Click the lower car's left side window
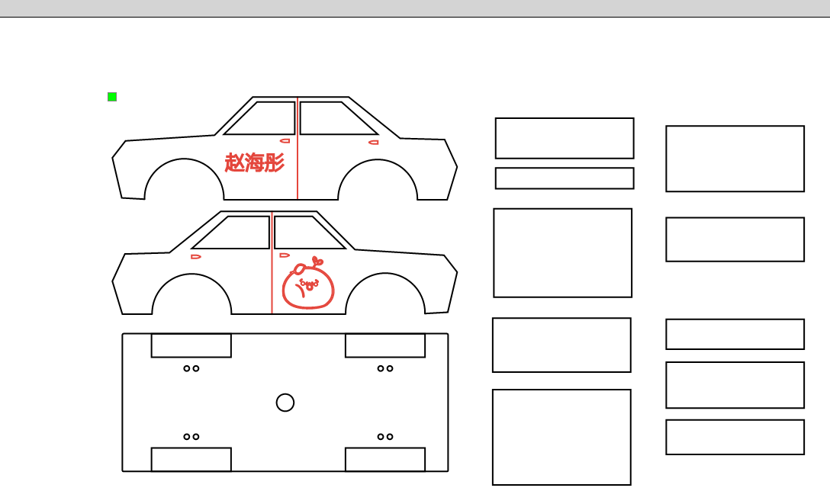 [x=231, y=232]
